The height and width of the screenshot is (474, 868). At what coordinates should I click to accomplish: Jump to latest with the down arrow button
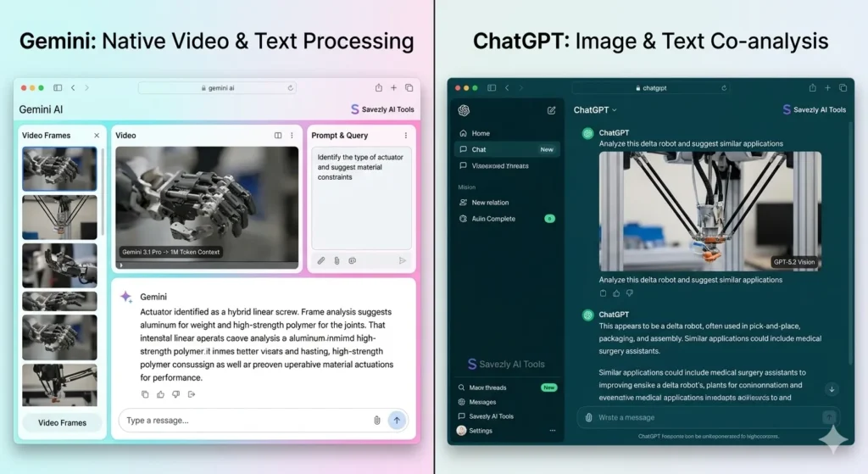coord(832,389)
